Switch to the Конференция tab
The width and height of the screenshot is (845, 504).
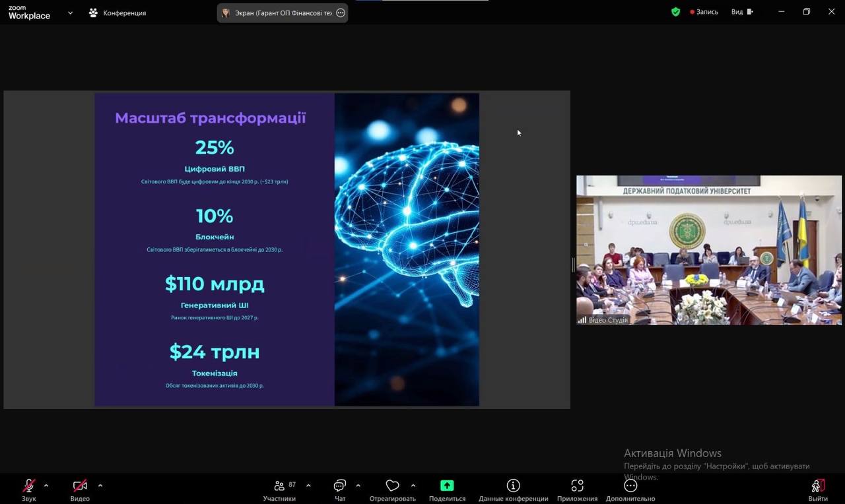[118, 13]
